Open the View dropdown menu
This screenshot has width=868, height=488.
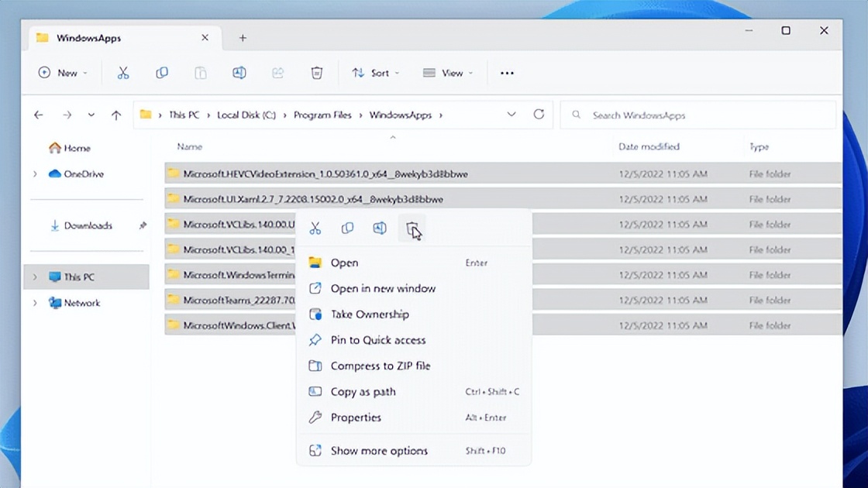[449, 72]
